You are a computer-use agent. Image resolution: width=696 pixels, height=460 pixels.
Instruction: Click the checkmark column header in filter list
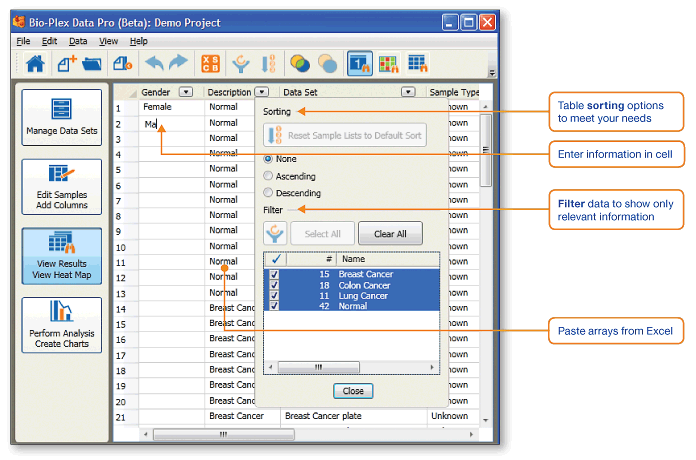(276, 259)
